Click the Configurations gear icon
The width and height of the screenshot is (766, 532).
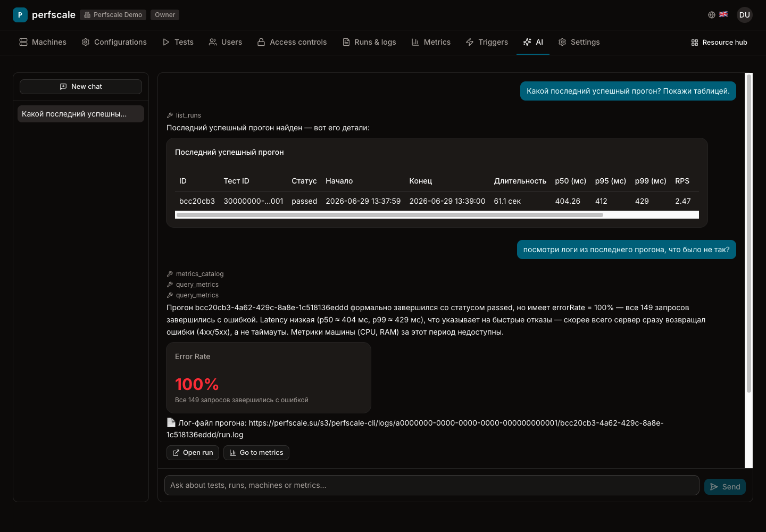pos(86,42)
